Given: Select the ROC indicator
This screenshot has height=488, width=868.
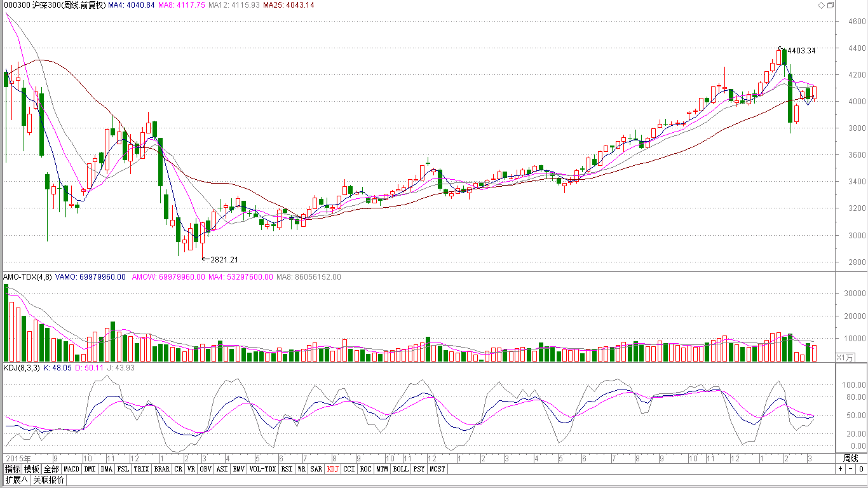Looking at the screenshot, I should click(x=365, y=469).
